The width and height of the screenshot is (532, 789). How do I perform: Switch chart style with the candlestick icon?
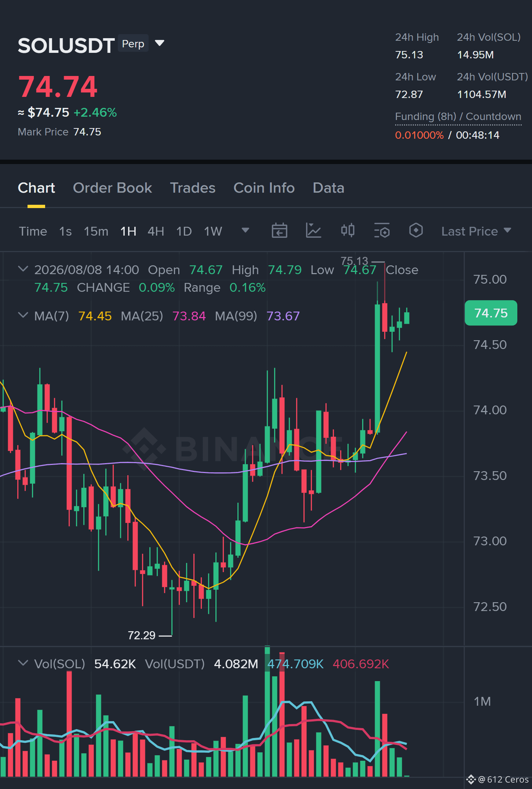(347, 231)
